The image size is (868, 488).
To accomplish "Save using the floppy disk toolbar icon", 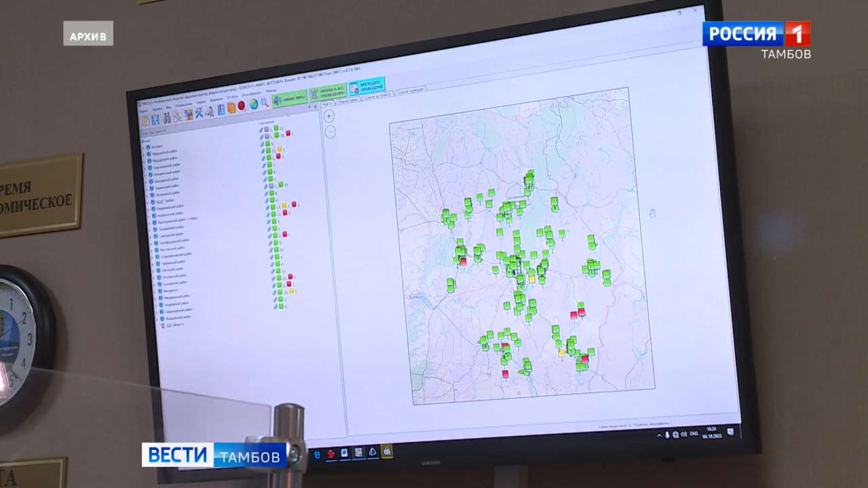I will coord(155,119).
